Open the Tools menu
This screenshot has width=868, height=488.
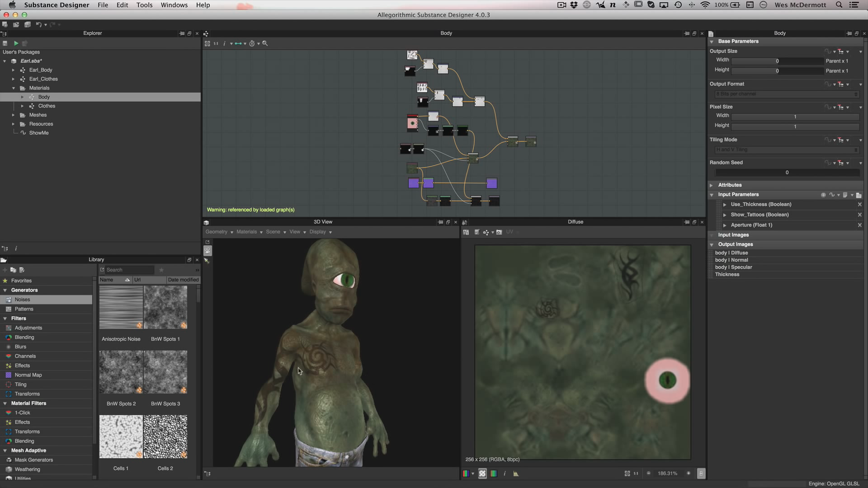click(144, 5)
